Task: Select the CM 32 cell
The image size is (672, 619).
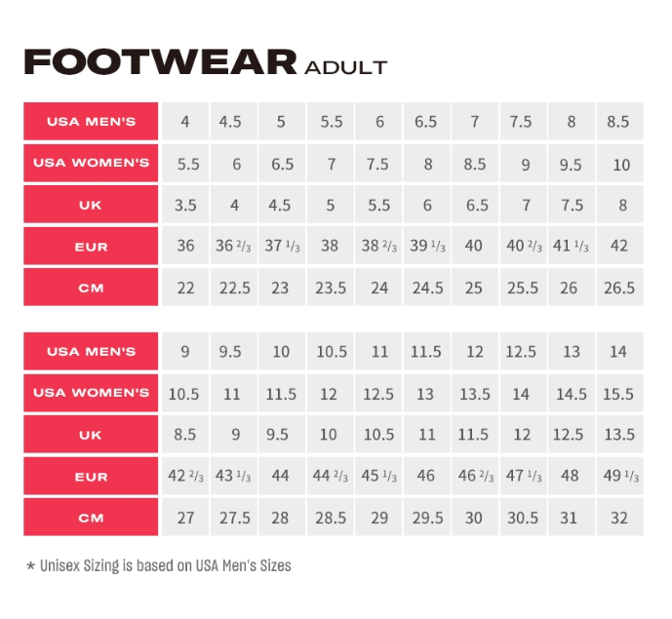Action: pyautogui.click(x=619, y=518)
